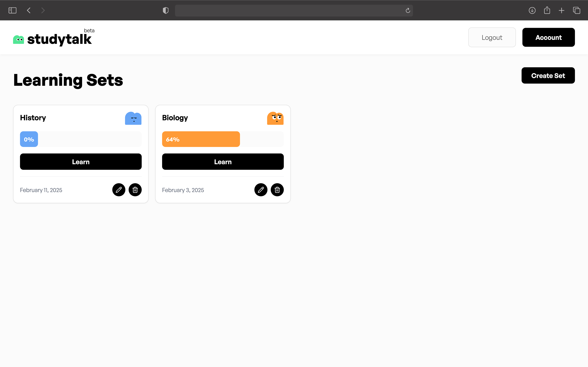588x367 pixels.
Task: Click the browser download icon
Action: (x=532, y=11)
